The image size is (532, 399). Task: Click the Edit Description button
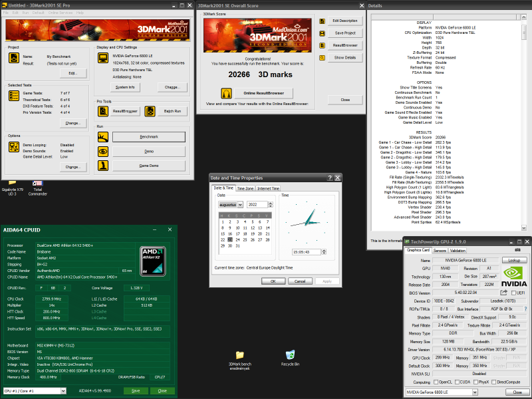[x=345, y=21]
